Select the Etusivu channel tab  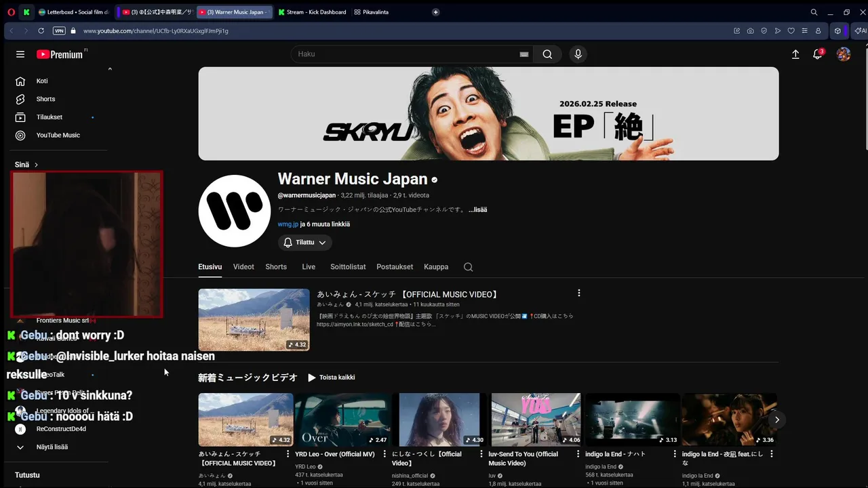[210, 267]
